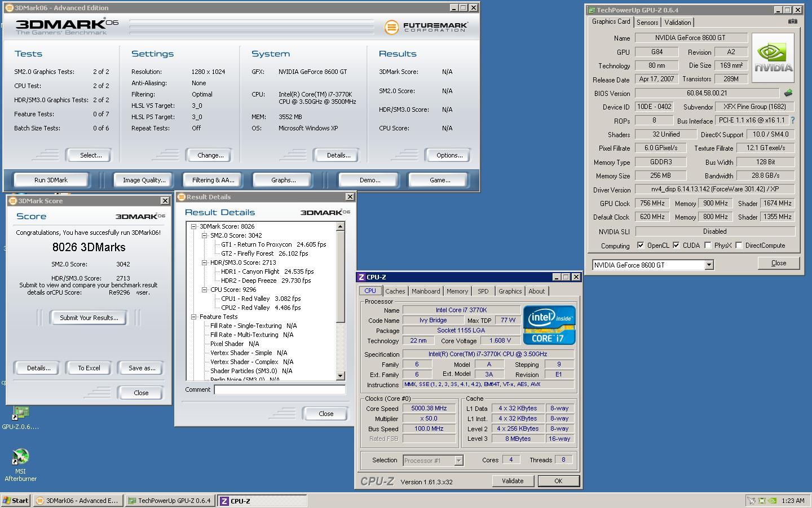Select GT1 - Return To Proxycon row
This screenshot has width=812, height=508.
pyautogui.click(x=273, y=244)
